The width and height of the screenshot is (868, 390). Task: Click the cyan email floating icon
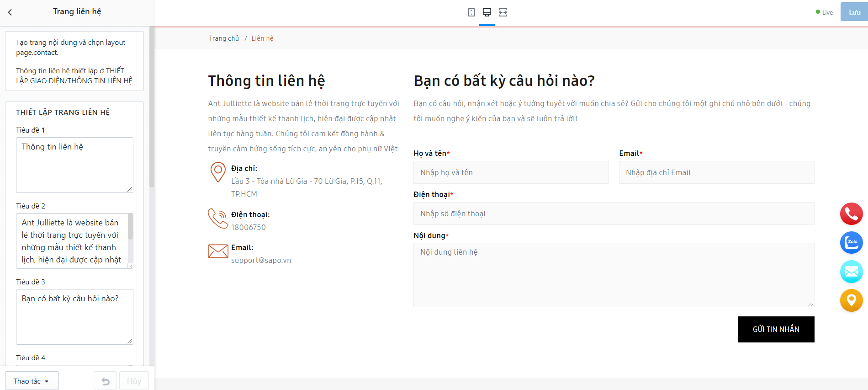click(852, 272)
